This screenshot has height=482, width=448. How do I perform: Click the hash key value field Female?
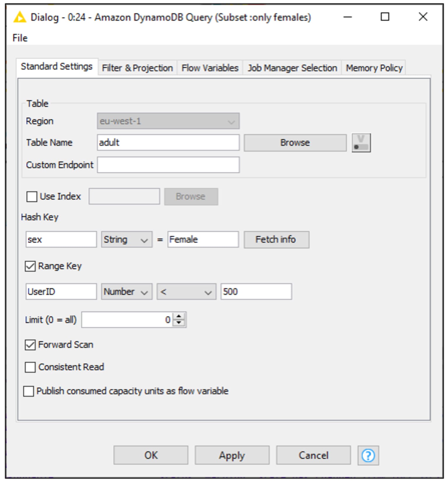click(203, 240)
